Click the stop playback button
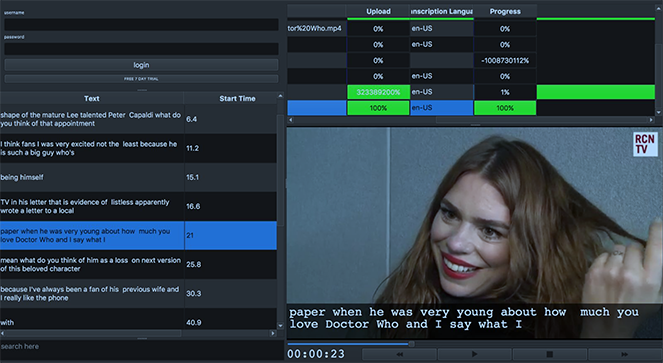Screen dimensions: 663x363 [x=550, y=354]
